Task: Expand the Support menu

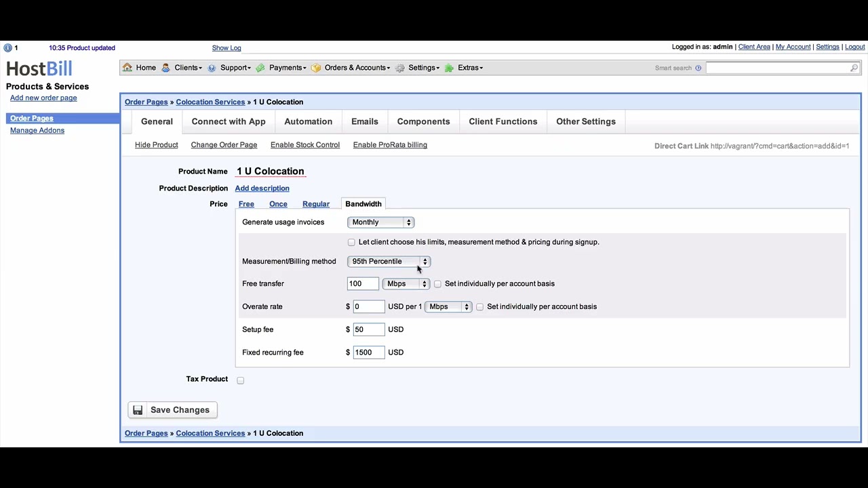Action: click(x=235, y=68)
